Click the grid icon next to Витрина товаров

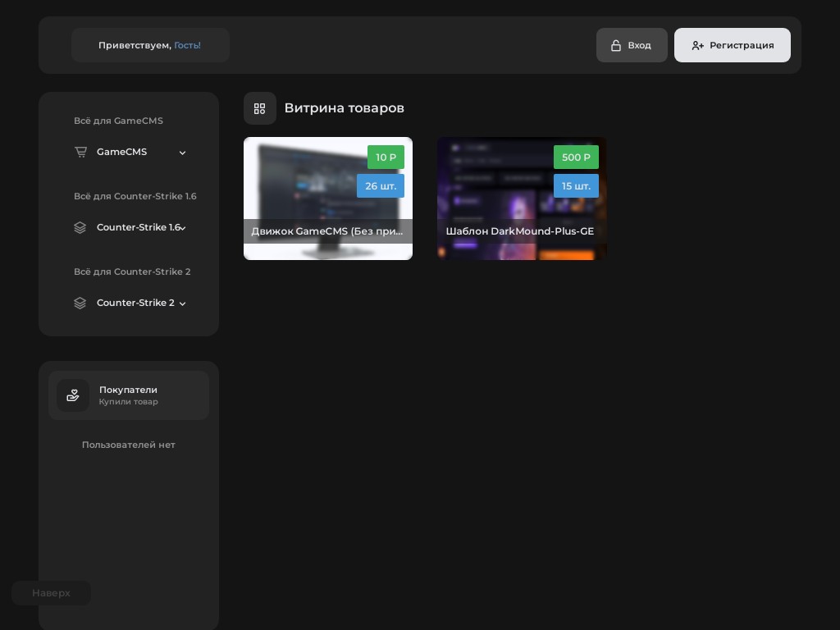[260, 108]
